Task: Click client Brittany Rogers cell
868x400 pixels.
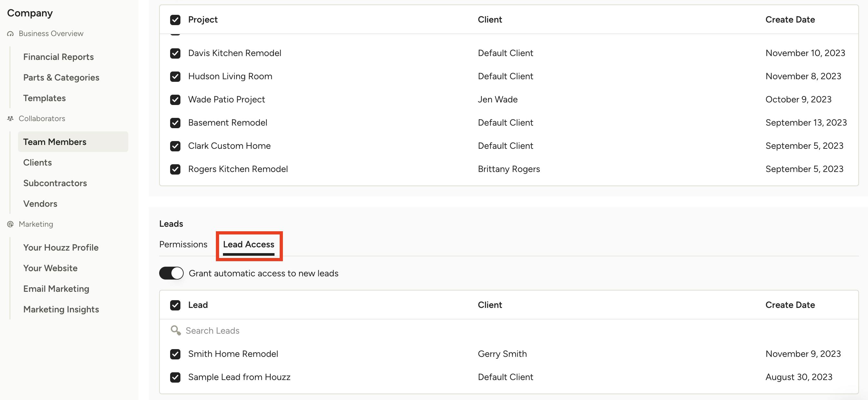Action: 509,169
